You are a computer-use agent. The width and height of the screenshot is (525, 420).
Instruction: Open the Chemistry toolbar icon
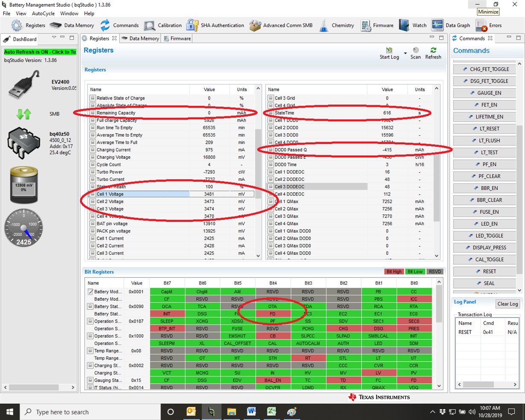click(324, 25)
